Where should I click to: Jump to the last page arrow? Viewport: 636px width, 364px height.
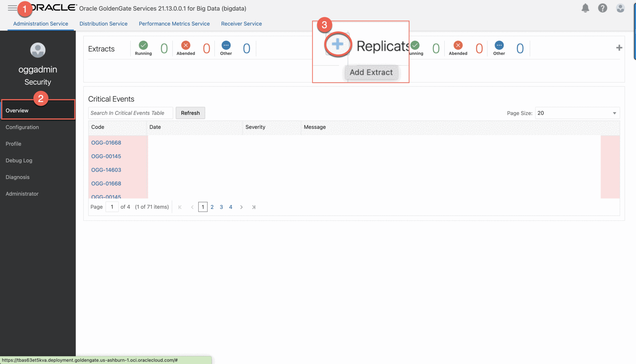click(254, 207)
